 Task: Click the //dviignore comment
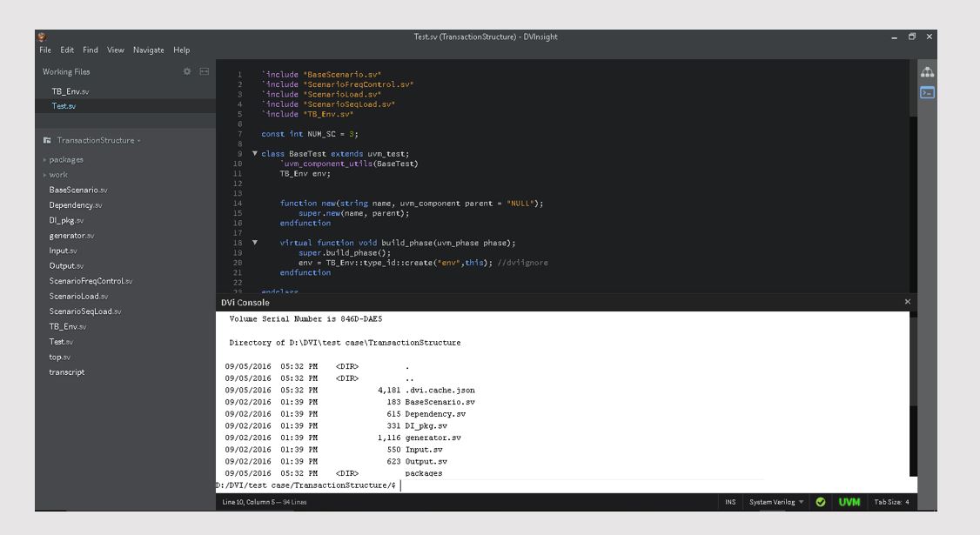tap(522, 263)
